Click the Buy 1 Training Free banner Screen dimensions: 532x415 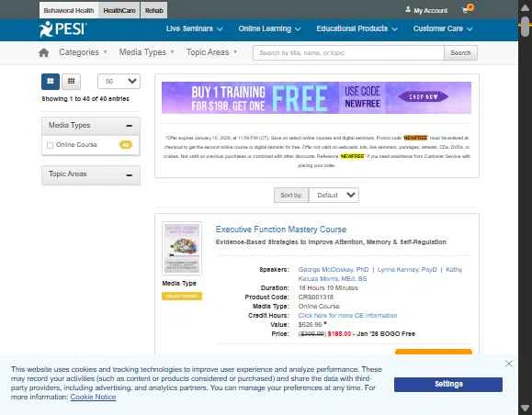tap(316, 97)
